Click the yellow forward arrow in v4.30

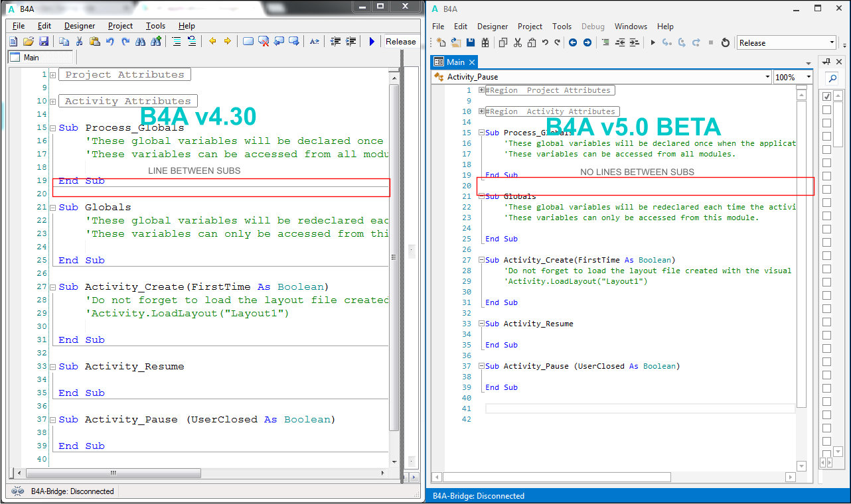coord(227,41)
